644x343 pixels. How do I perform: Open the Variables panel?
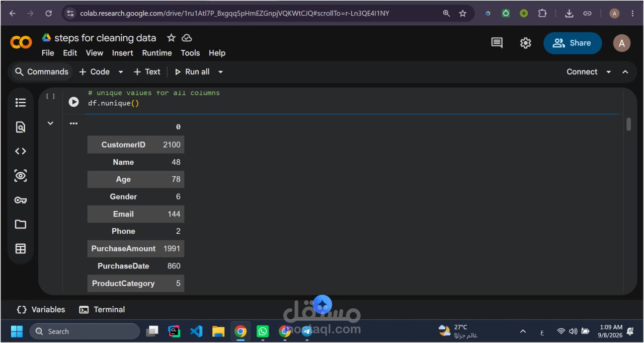tap(41, 310)
